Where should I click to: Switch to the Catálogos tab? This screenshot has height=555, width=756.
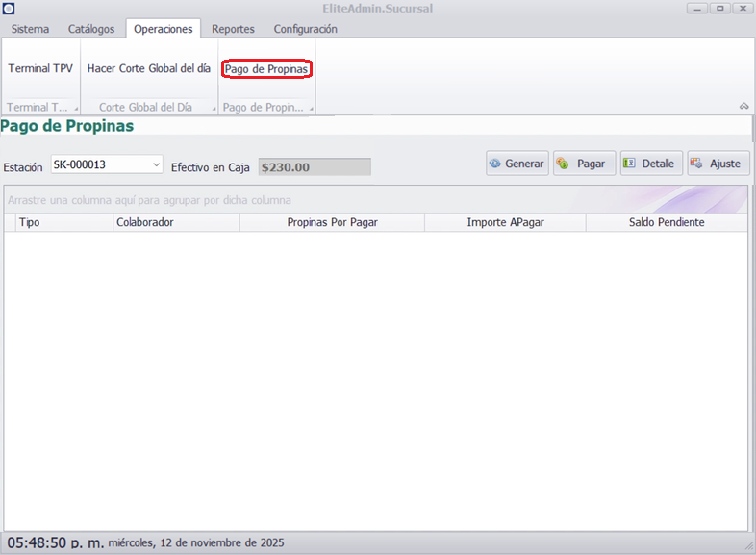click(x=91, y=29)
